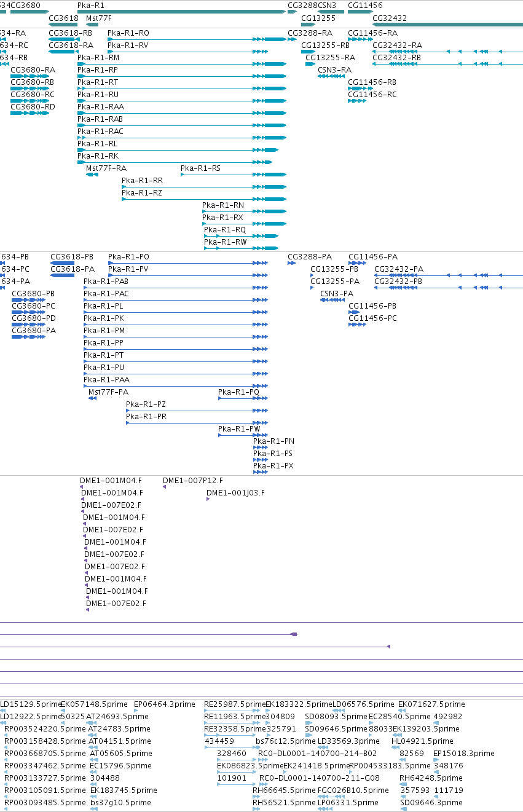
Task: Open protein Pka-R1-PAA
Action: (x=107, y=380)
